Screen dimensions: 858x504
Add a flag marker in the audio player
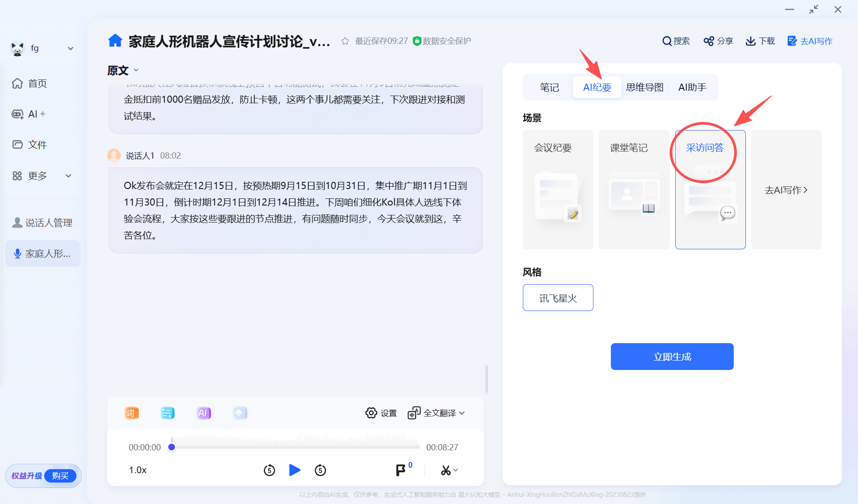coord(400,470)
